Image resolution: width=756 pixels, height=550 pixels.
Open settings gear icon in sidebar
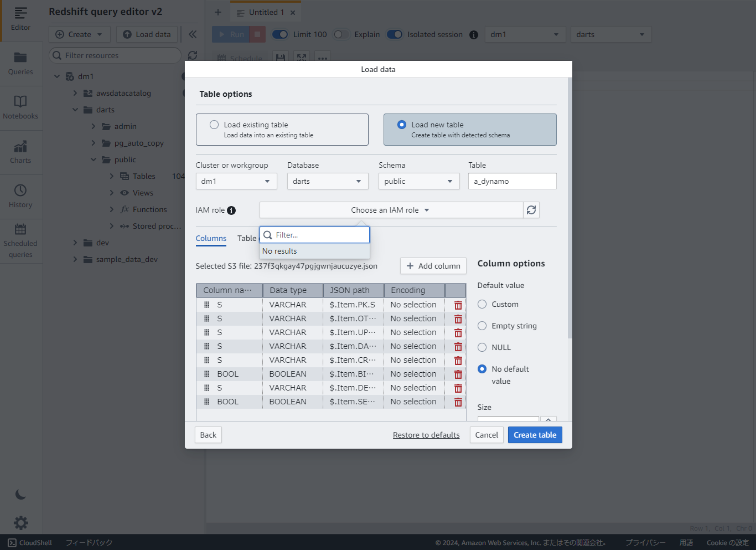[x=21, y=523]
